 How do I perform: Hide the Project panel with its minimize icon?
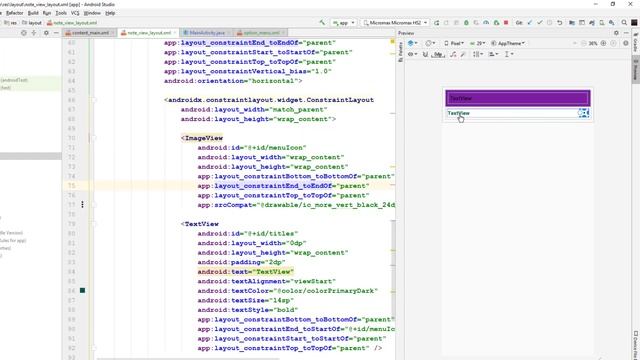coord(56,33)
